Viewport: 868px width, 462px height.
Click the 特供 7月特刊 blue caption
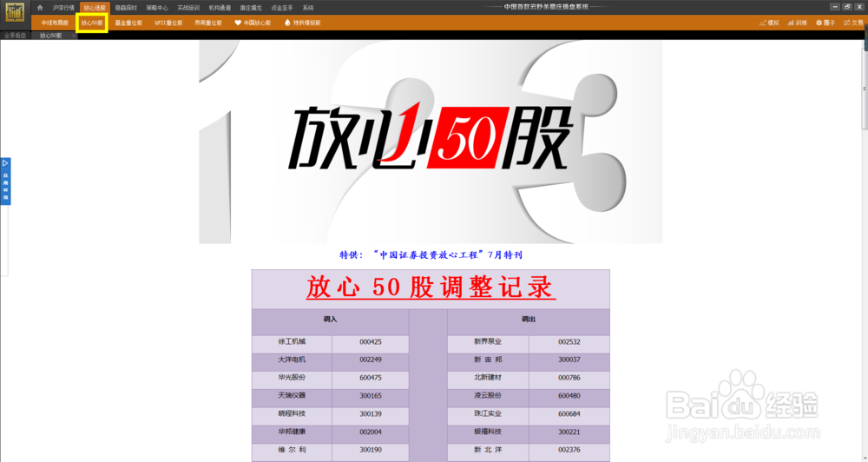[x=431, y=254]
